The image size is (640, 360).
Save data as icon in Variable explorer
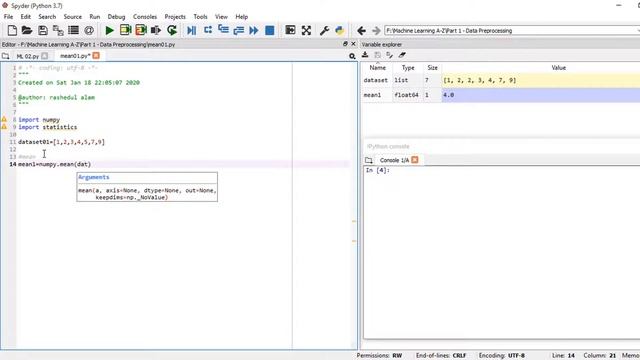click(x=390, y=55)
